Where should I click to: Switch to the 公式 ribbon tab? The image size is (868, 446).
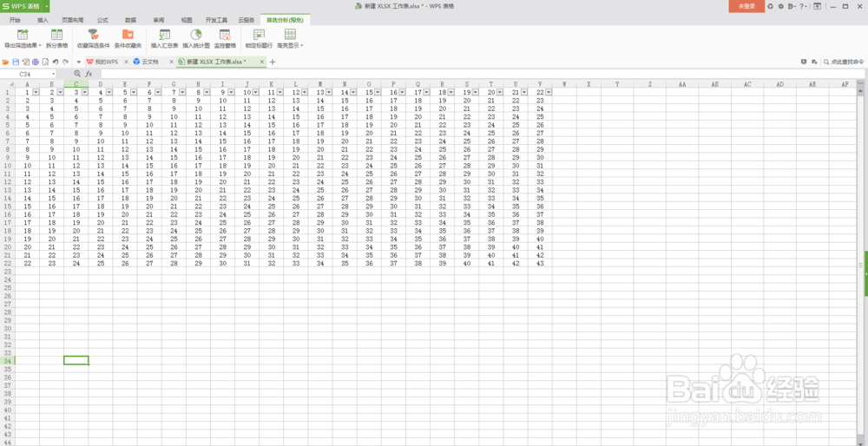coord(102,20)
